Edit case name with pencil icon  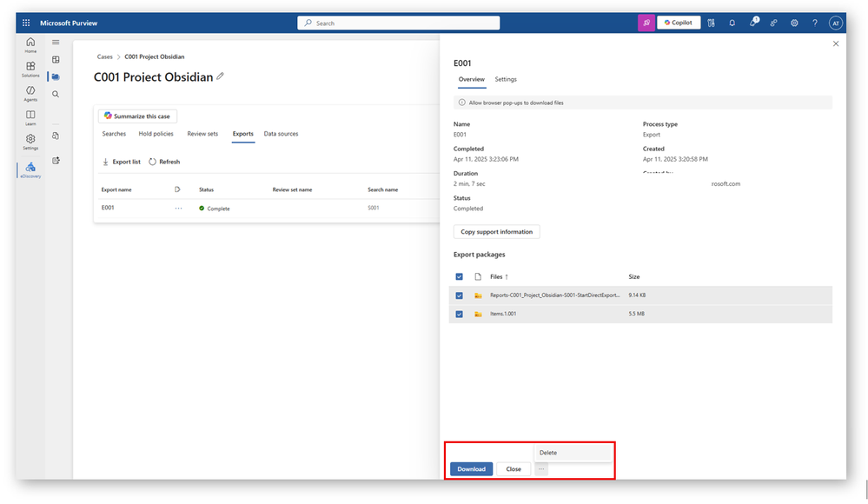tap(221, 76)
